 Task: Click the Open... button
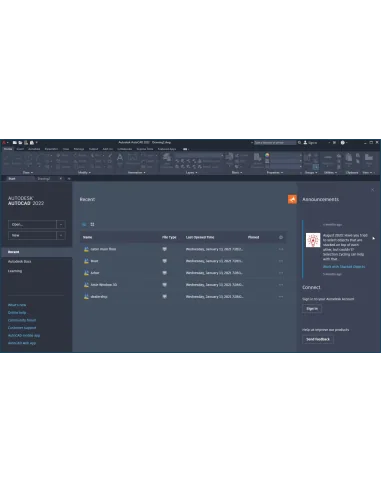[x=32, y=224]
